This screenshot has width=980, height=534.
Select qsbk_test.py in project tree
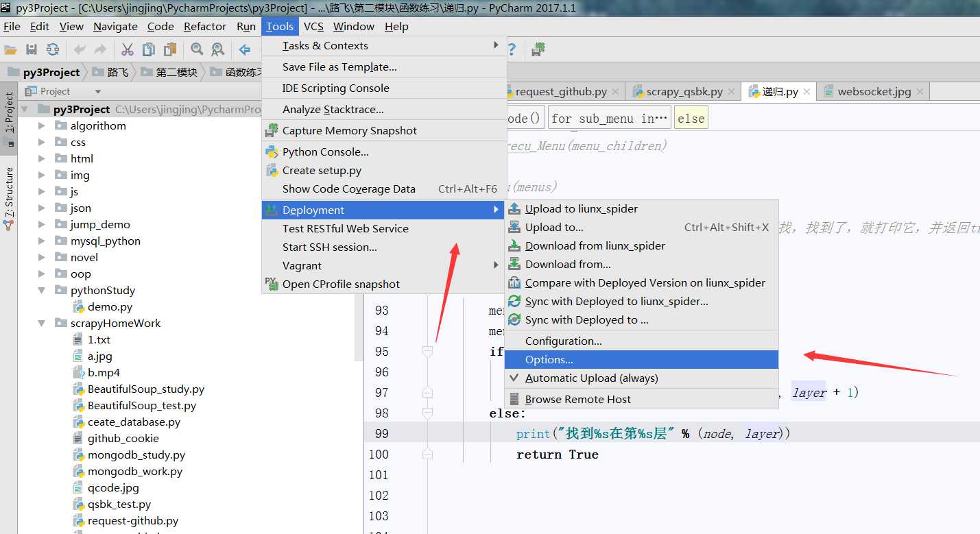click(x=119, y=504)
